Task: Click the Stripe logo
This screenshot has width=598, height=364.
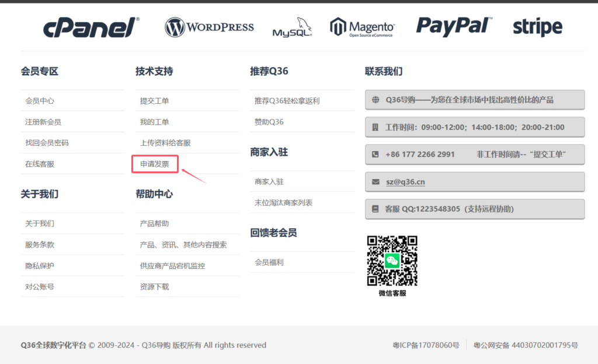Action: click(x=537, y=27)
